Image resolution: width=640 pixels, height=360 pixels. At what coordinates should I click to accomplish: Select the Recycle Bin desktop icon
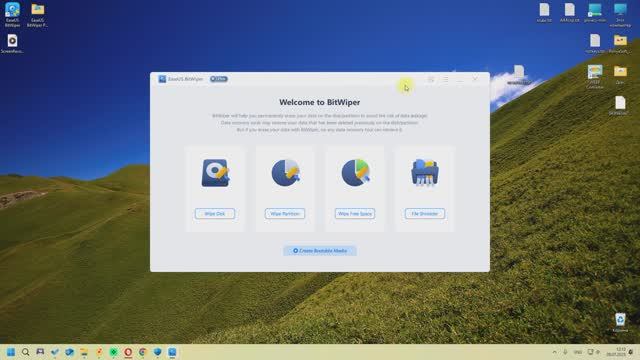620,322
